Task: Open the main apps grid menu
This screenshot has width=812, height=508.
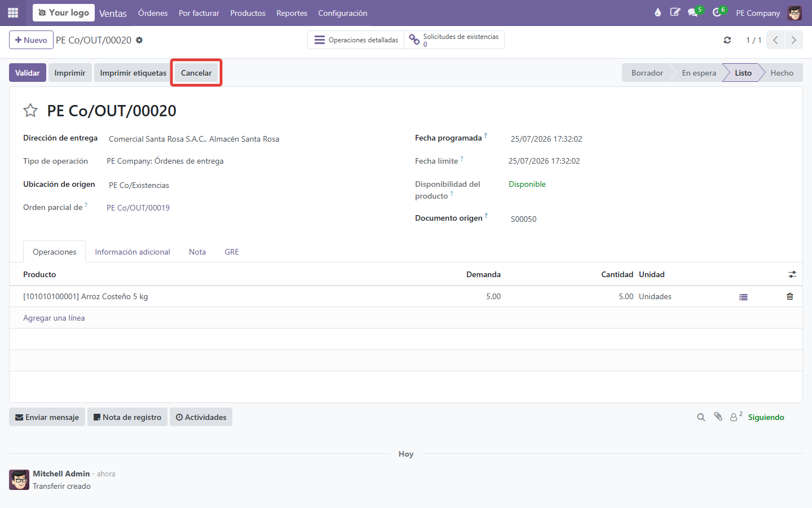Action: pyautogui.click(x=13, y=12)
